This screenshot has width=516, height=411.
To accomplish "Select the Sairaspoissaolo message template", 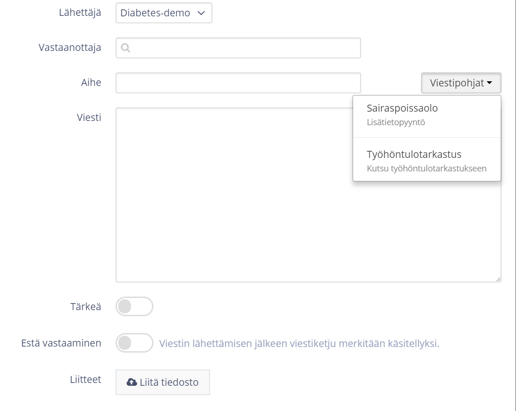I will (x=427, y=115).
